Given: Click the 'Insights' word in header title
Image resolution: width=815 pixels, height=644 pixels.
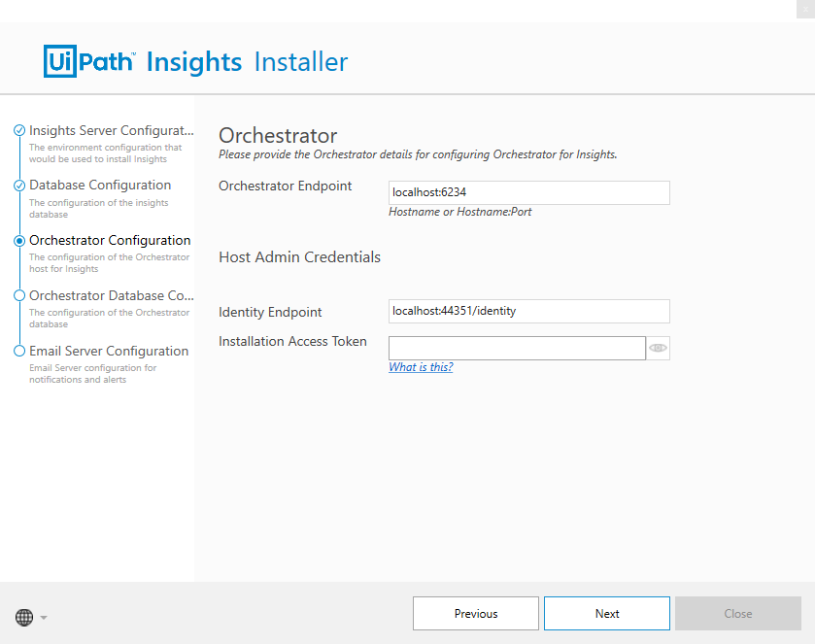Looking at the screenshot, I should 194,62.
